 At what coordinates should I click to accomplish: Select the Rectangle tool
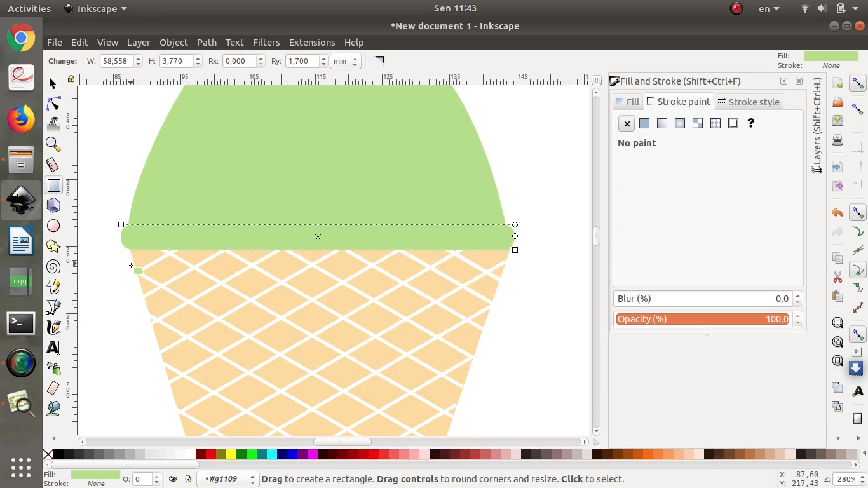pyautogui.click(x=53, y=185)
